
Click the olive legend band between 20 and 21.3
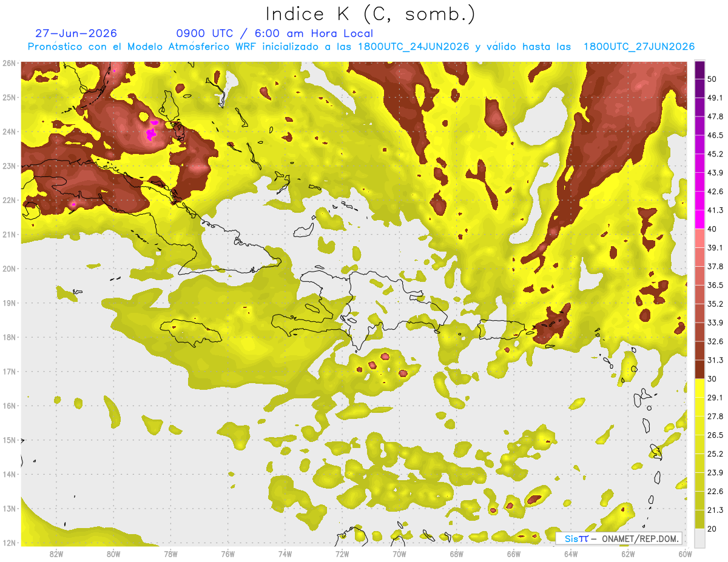[699, 520]
